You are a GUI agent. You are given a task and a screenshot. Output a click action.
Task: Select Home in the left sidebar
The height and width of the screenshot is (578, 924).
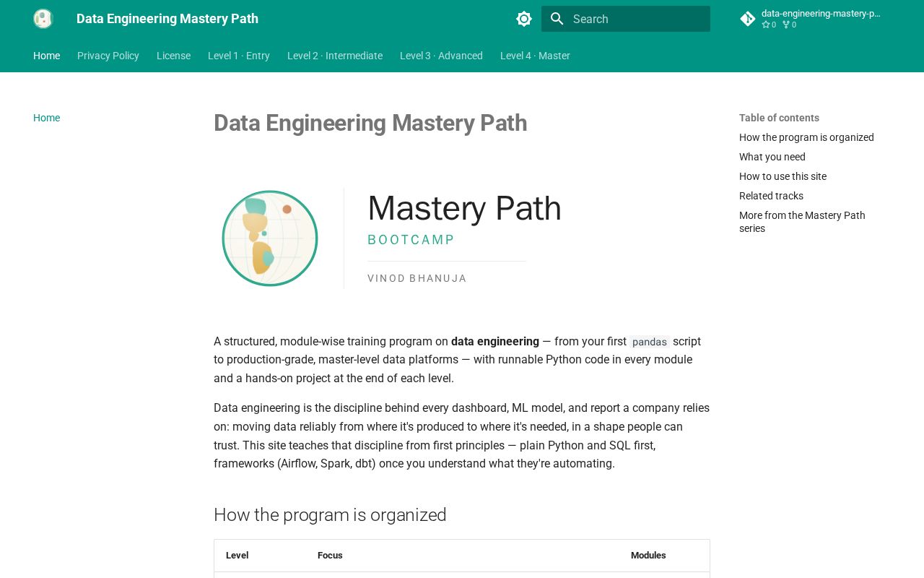coord(47,118)
